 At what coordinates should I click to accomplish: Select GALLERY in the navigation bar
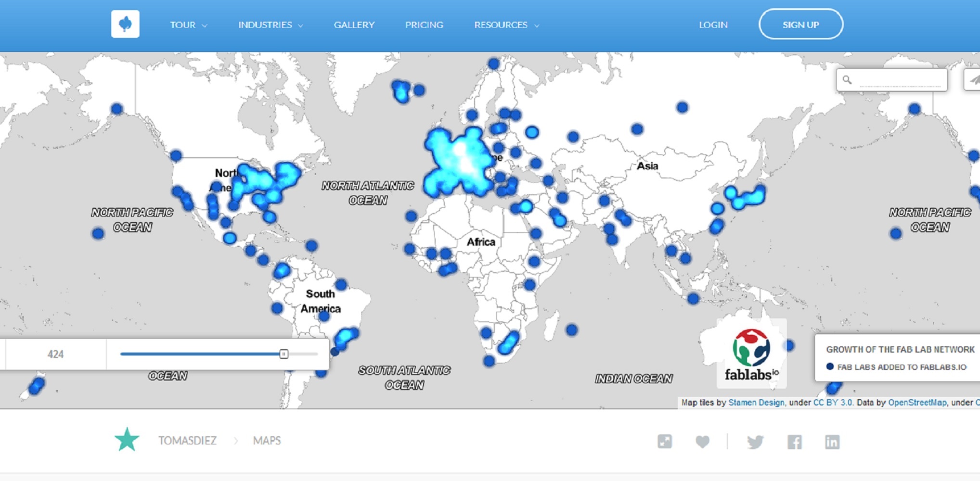355,25
